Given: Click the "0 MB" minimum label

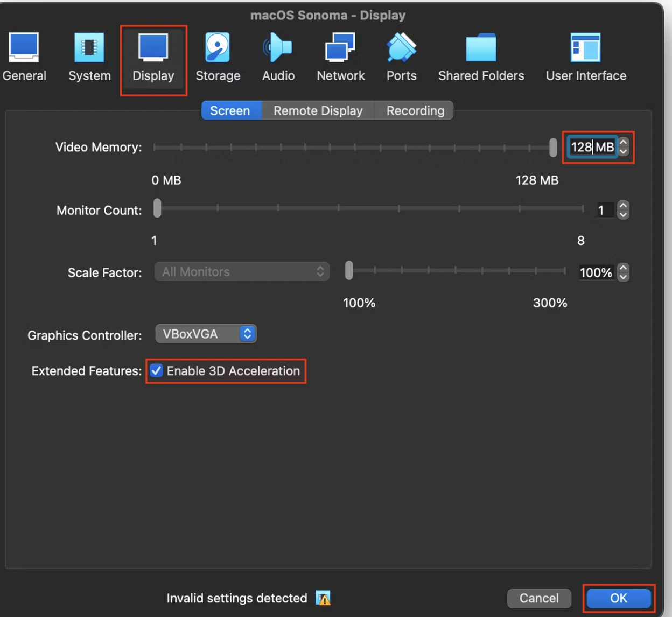Looking at the screenshot, I should 166,180.
